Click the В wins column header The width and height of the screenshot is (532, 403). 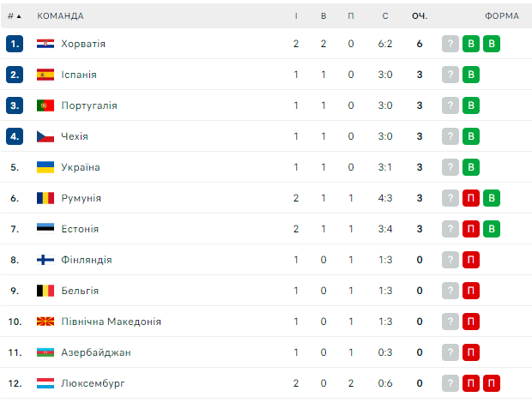(323, 15)
